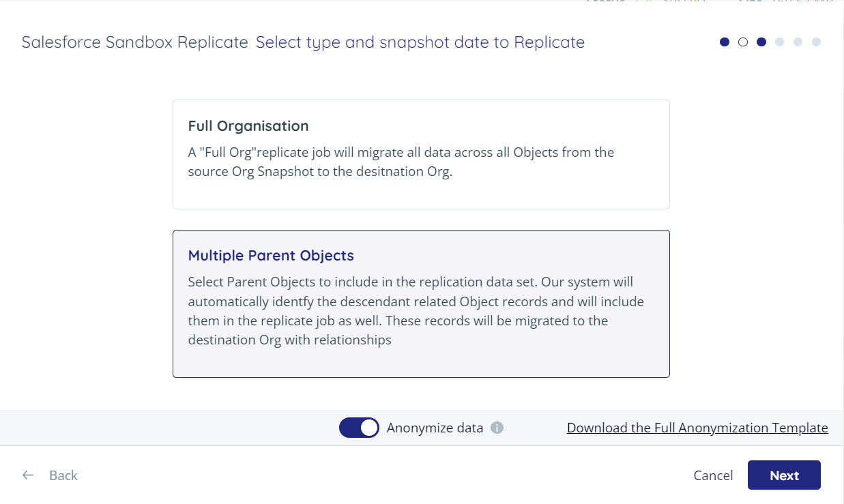Click Cancel to abort the replicate job
Image resolution: width=844 pixels, height=504 pixels.
(713, 475)
